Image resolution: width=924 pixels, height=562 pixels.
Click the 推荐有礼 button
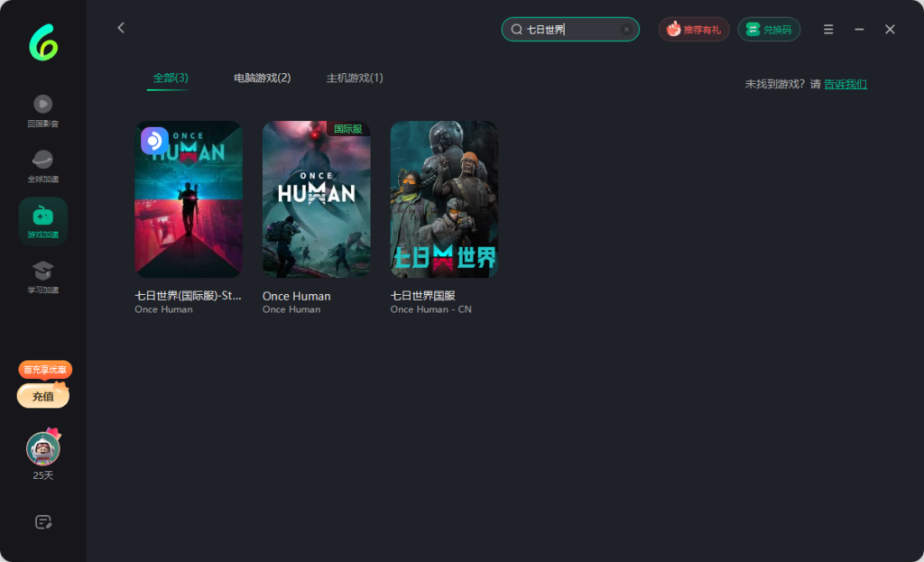(x=693, y=30)
